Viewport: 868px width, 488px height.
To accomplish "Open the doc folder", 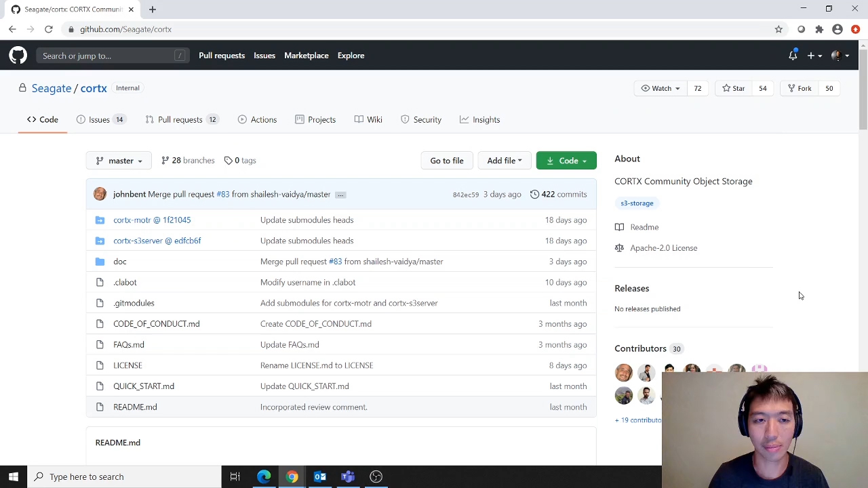I will 120,262.
